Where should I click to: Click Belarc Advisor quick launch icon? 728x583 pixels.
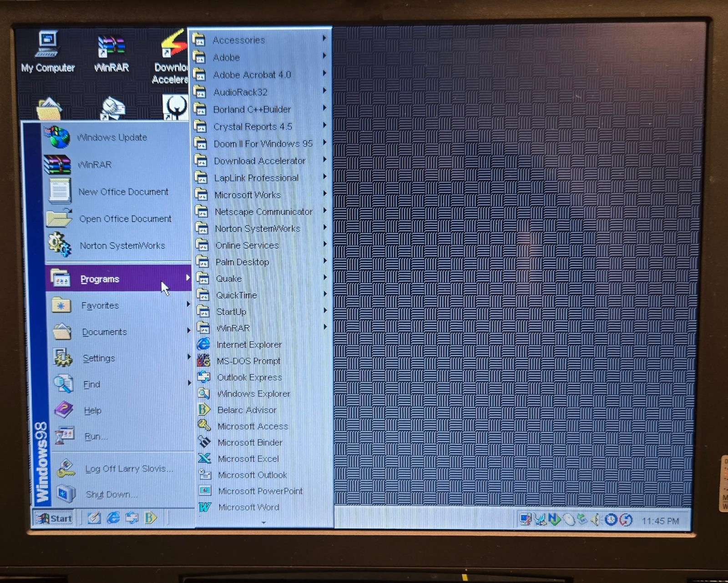click(x=150, y=518)
